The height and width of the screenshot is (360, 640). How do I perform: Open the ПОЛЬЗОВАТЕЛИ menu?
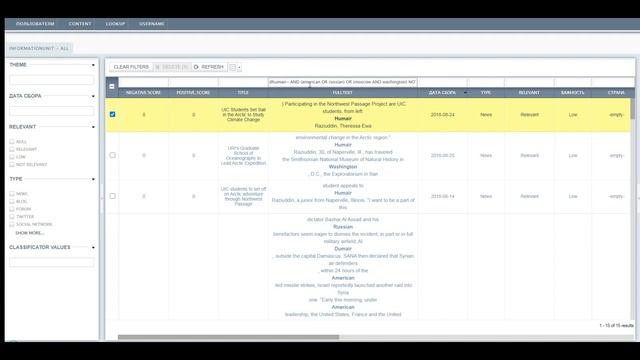35,24
